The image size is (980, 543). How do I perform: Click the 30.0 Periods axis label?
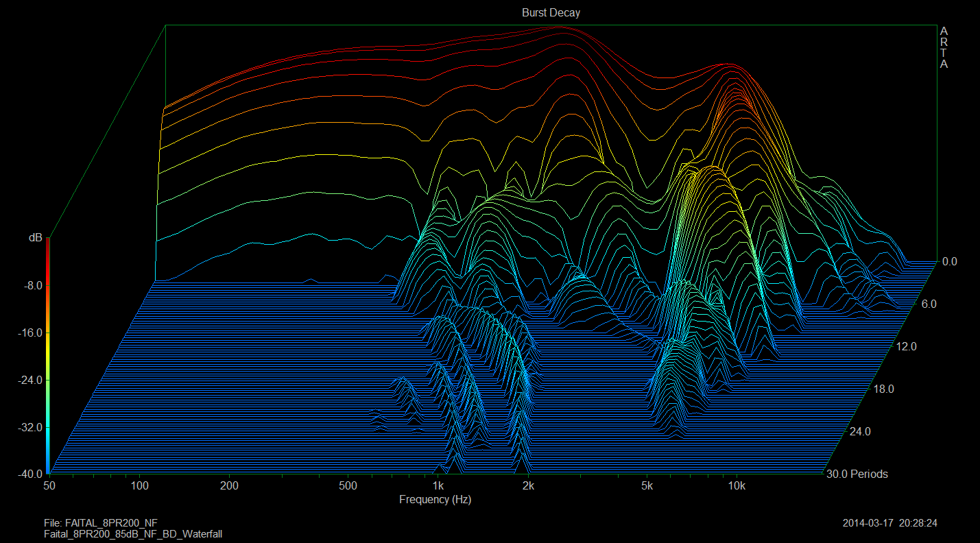click(857, 474)
